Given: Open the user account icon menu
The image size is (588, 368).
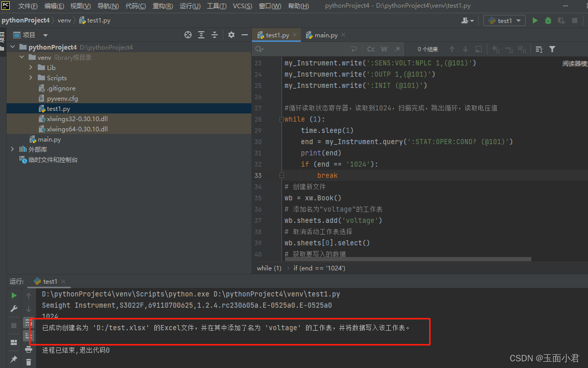Looking at the screenshot, I should (x=467, y=20).
